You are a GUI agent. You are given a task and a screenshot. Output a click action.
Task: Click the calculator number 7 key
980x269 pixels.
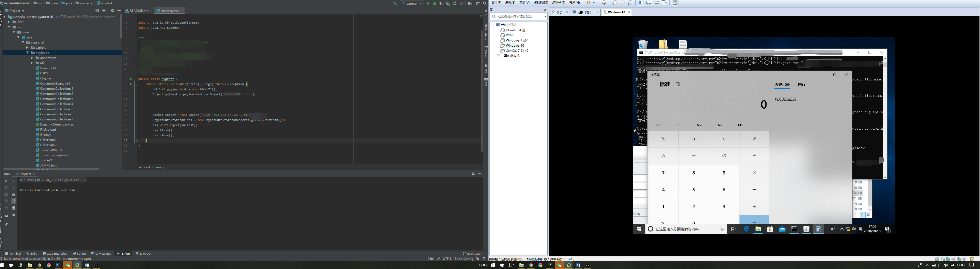(x=663, y=173)
